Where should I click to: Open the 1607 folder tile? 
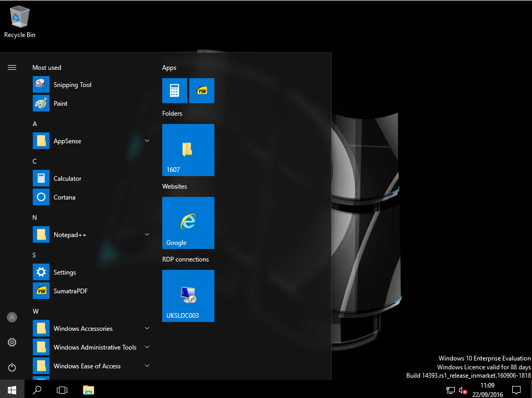[188, 150]
